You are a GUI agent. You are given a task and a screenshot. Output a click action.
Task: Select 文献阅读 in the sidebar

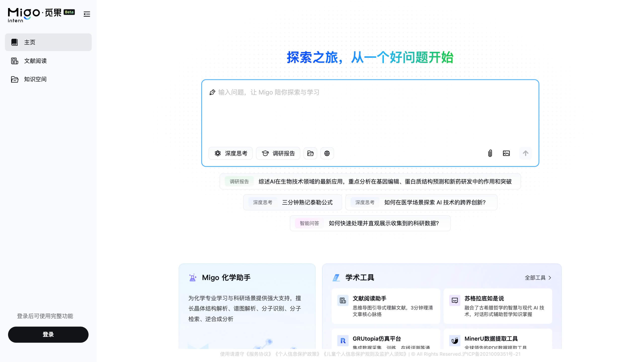[35, 61]
